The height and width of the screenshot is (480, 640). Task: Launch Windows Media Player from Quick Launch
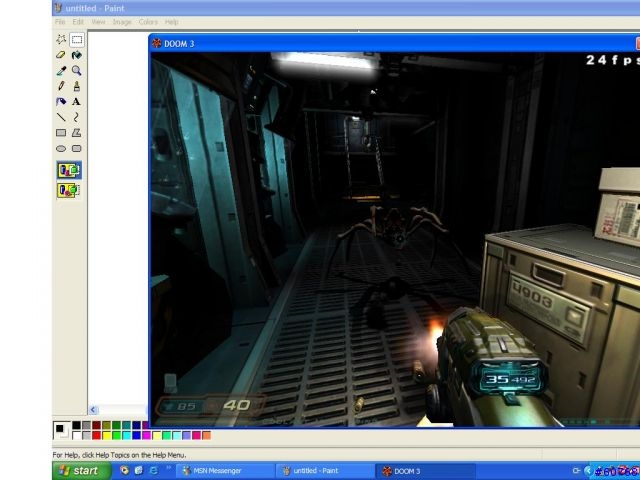(124, 471)
